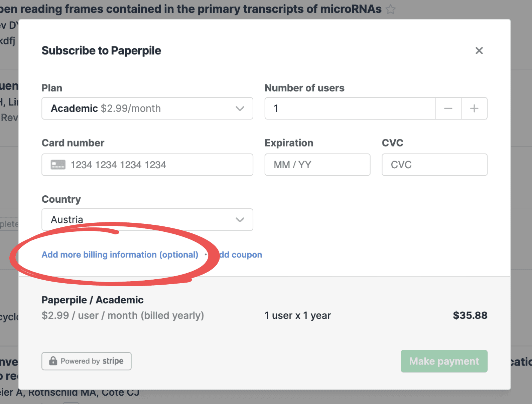This screenshot has width=532, height=404.
Task: Click the Expiration MM / YY field
Action: [x=317, y=165]
